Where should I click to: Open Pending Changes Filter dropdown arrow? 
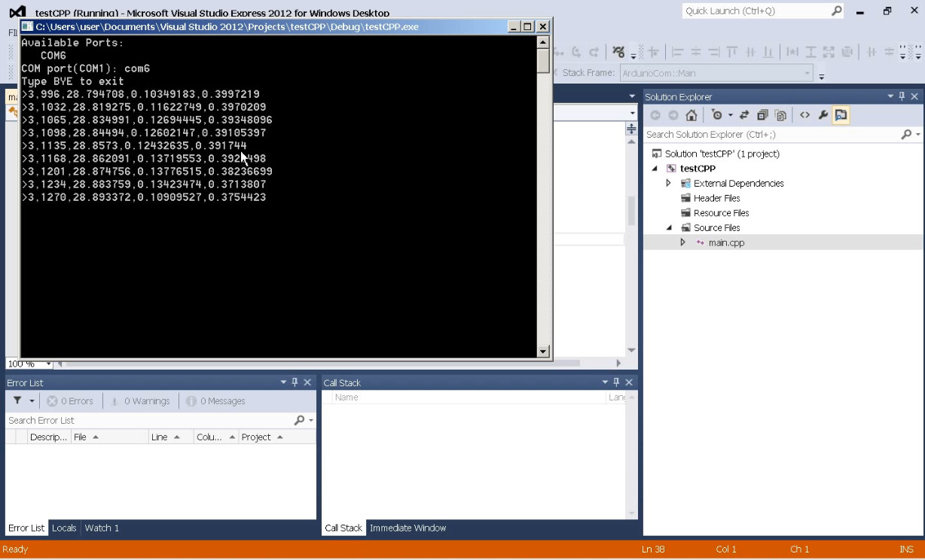(730, 116)
